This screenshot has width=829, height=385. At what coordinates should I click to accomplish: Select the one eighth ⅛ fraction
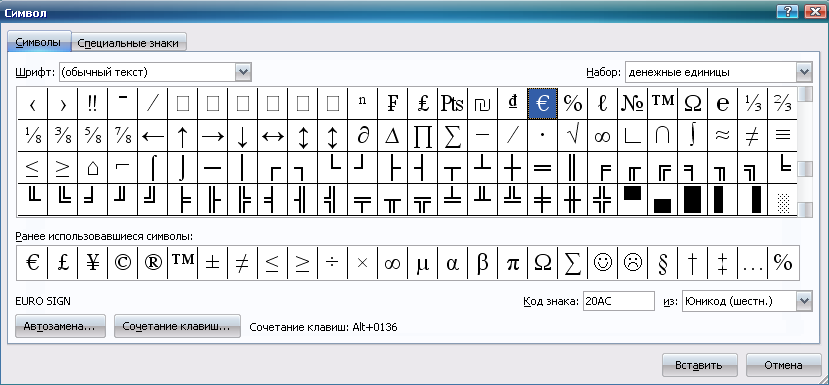pos(32,136)
